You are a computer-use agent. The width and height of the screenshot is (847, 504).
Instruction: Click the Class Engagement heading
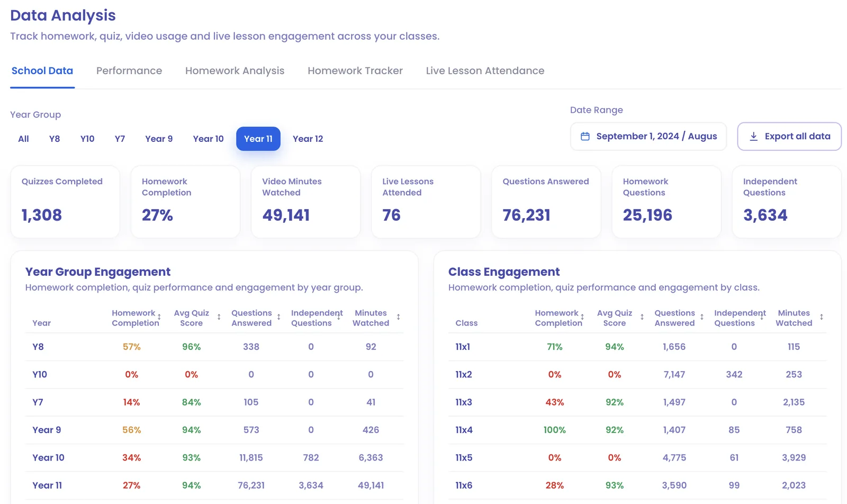point(504,272)
